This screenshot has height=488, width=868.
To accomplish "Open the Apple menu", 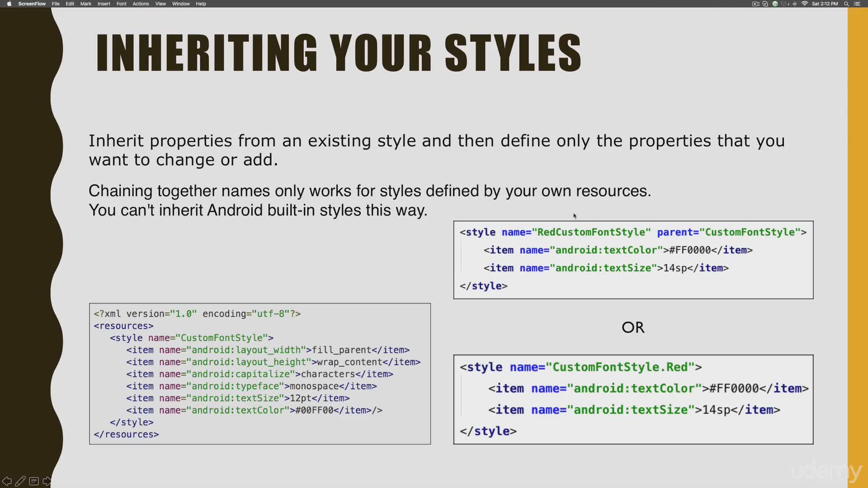I will (x=9, y=4).
